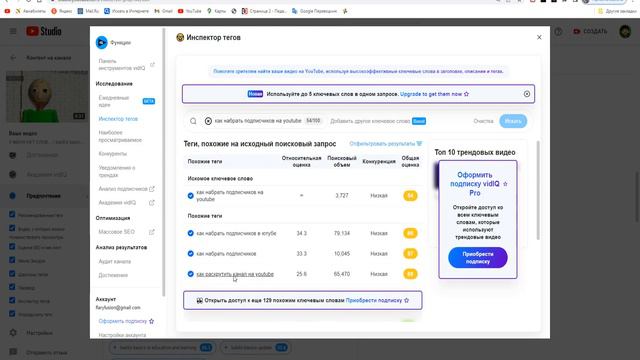Open 'Панель инструментов vidIQ' in sidebar
This screenshot has width=640, height=360.
pos(122,64)
